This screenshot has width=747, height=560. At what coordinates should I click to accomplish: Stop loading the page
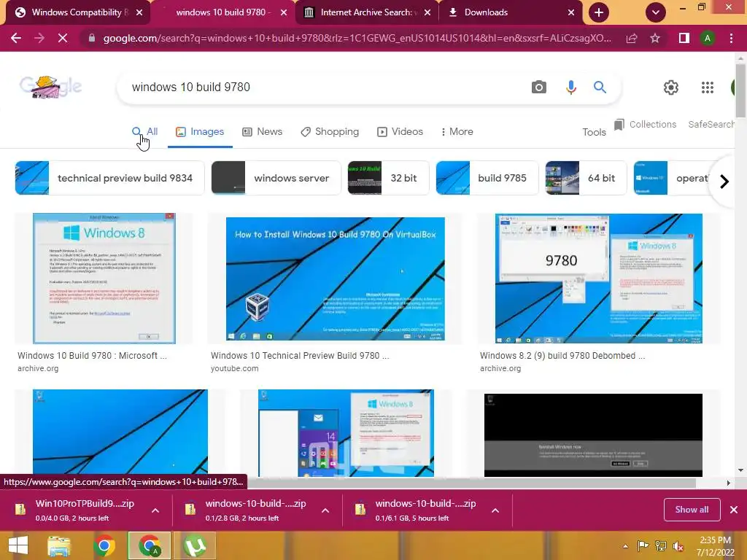(x=63, y=38)
